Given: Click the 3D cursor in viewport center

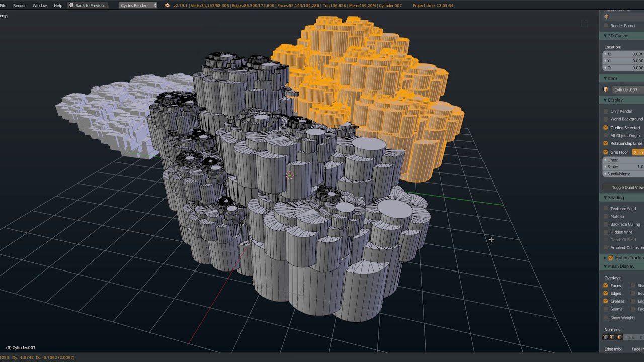Looking at the screenshot, I should click(x=290, y=175).
